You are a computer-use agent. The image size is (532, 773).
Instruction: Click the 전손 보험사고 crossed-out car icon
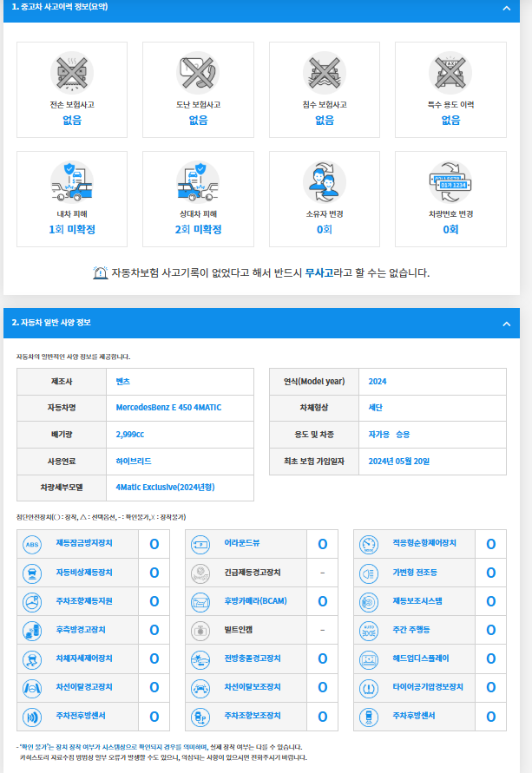tap(72, 73)
